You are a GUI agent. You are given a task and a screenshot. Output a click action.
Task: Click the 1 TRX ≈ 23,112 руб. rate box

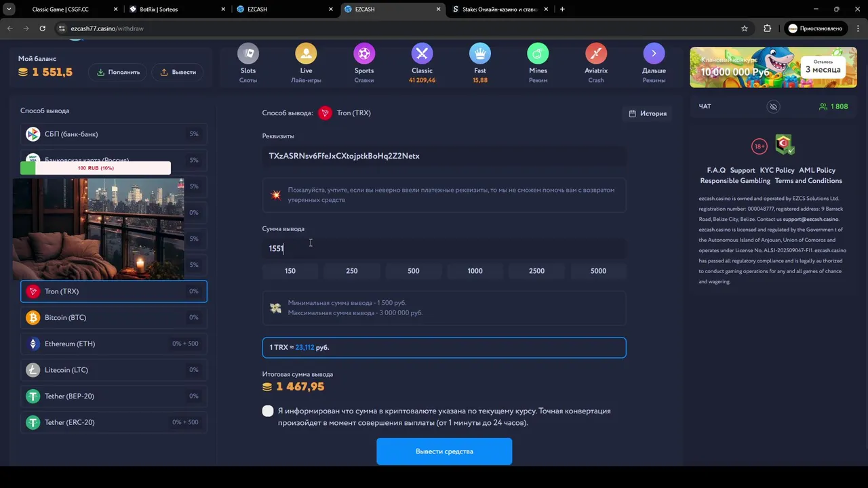coord(444,347)
